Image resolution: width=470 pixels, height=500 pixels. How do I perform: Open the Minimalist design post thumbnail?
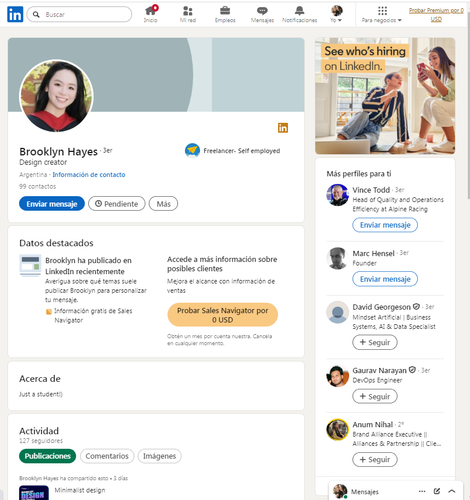[34, 493]
